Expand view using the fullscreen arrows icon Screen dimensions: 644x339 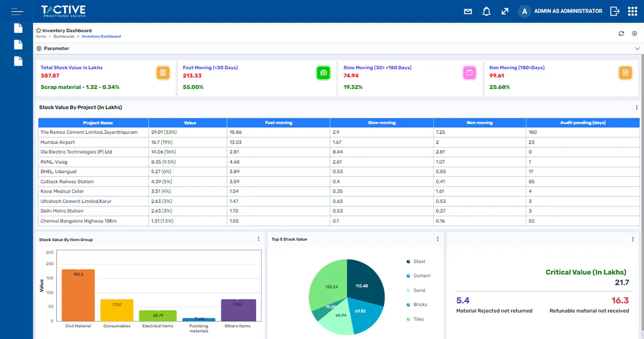point(505,11)
